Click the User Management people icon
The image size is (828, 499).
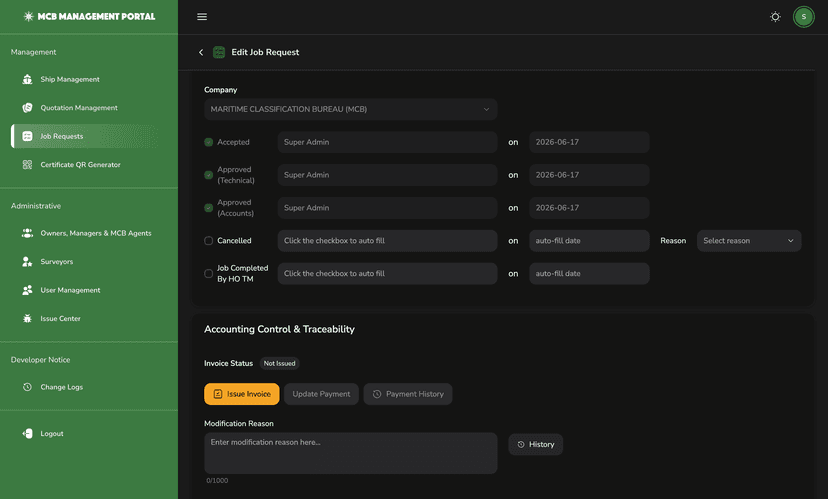(x=27, y=290)
